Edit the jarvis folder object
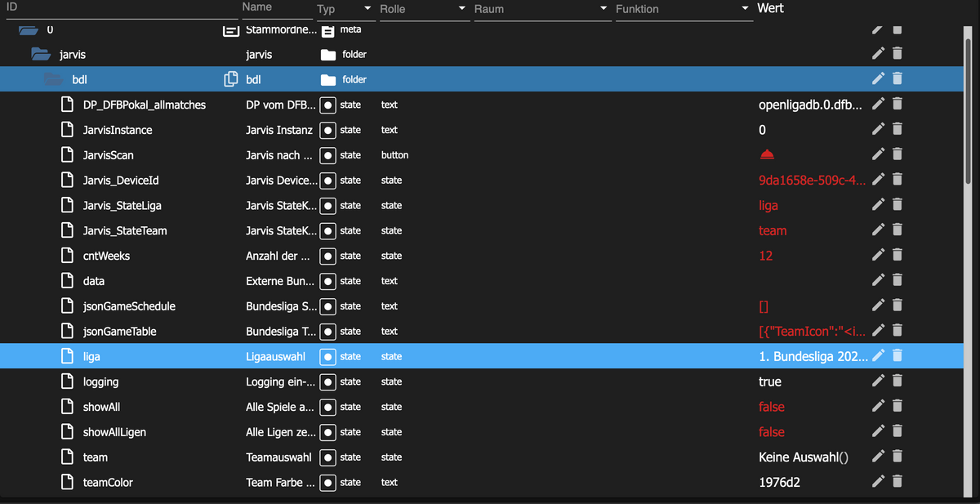Image resolution: width=980 pixels, height=504 pixels. tap(878, 54)
